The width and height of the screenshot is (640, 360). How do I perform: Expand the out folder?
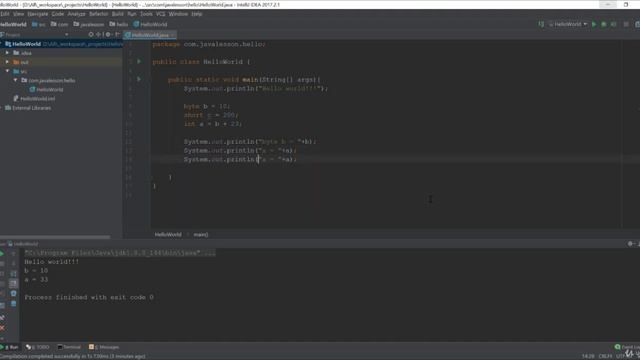pos(7,62)
